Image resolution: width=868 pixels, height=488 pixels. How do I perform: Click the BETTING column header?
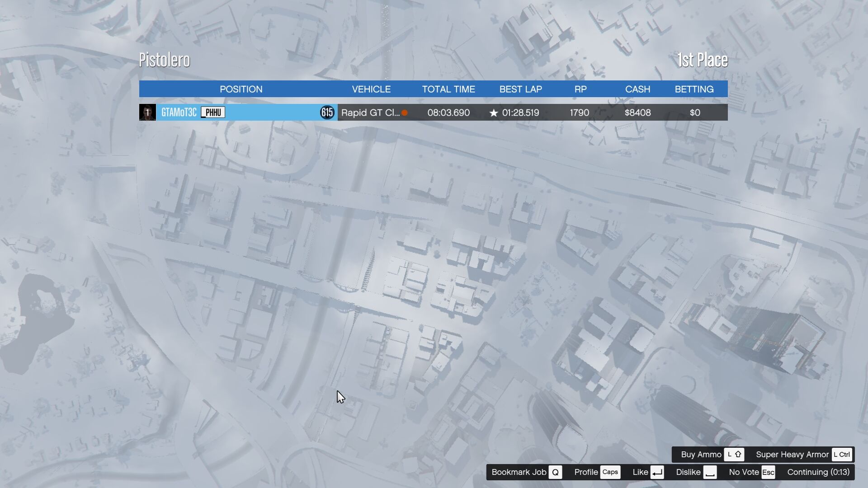click(x=694, y=89)
